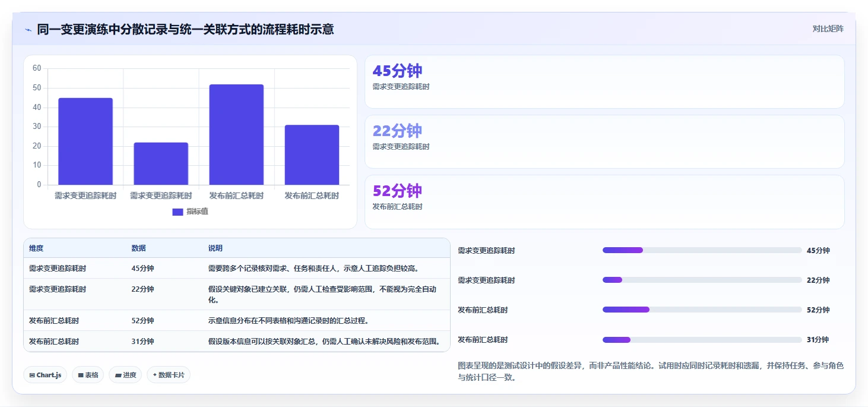Viewport: 868px width, 407px height.
Task: Select the Chart.js tag pill
Action: click(x=45, y=375)
